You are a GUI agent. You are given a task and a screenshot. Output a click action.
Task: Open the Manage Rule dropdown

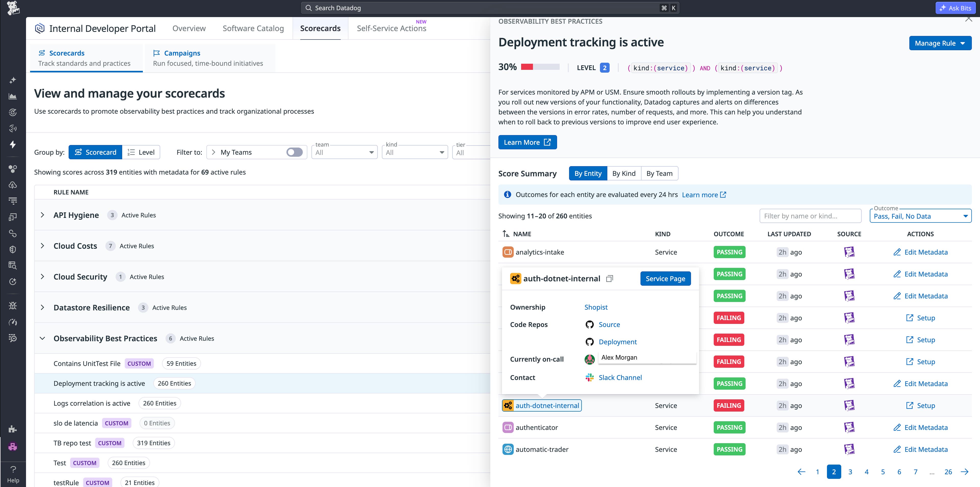tap(940, 43)
